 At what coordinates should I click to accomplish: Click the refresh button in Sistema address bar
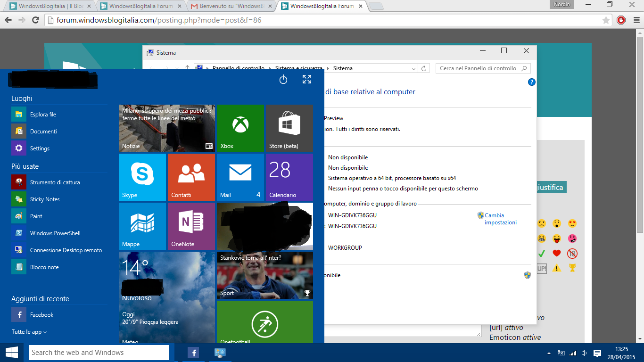point(424,68)
